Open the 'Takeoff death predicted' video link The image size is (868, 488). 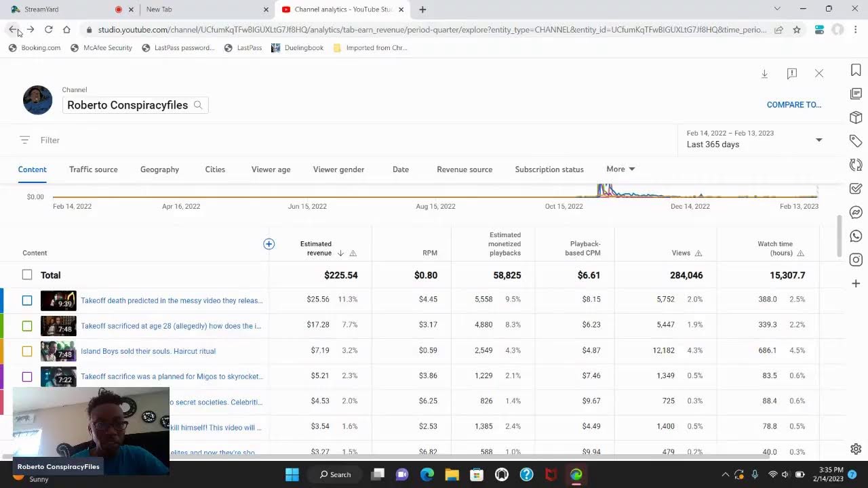[x=172, y=300]
